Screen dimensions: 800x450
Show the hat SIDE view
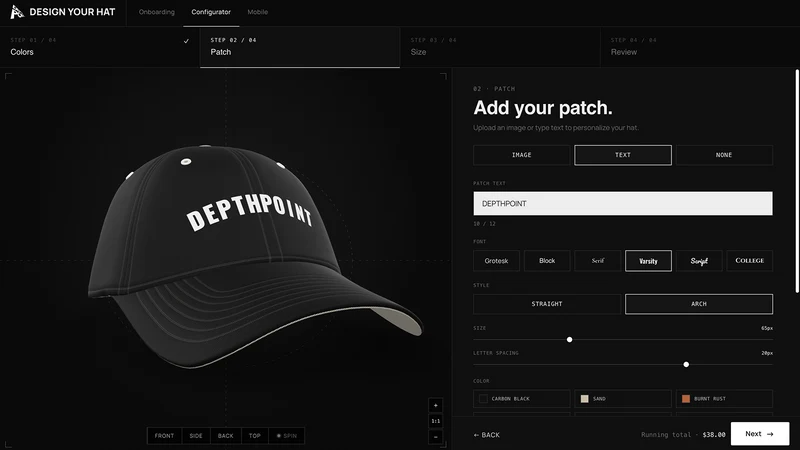click(196, 436)
